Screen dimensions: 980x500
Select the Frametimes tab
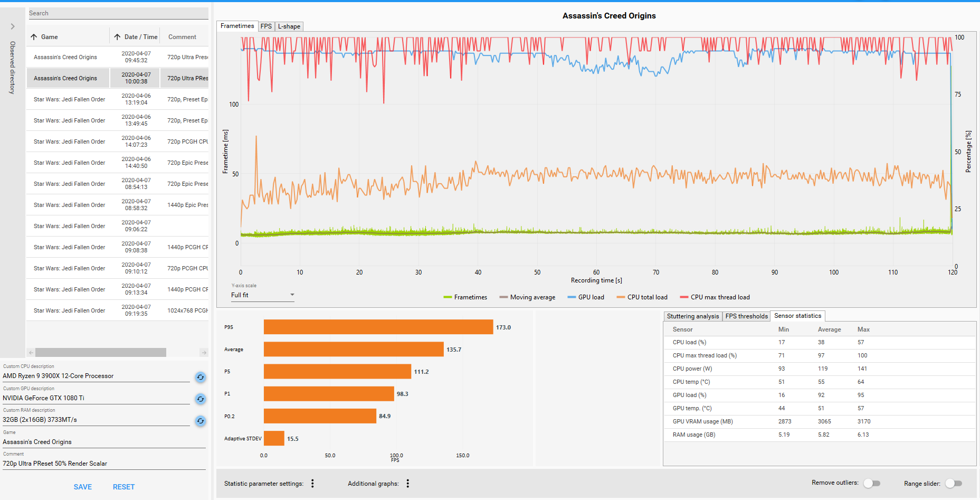pyautogui.click(x=237, y=26)
